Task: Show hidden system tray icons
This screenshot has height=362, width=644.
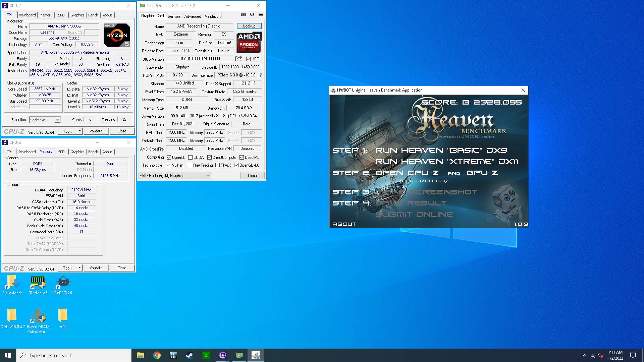Action: point(584,355)
